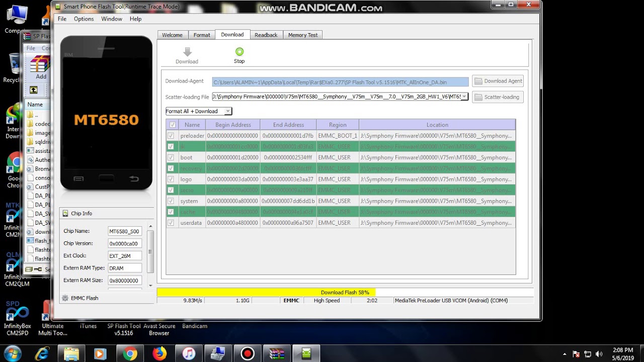Toggle the boot partition checkbox
The height and width of the screenshot is (362, 644).
pos(171,157)
